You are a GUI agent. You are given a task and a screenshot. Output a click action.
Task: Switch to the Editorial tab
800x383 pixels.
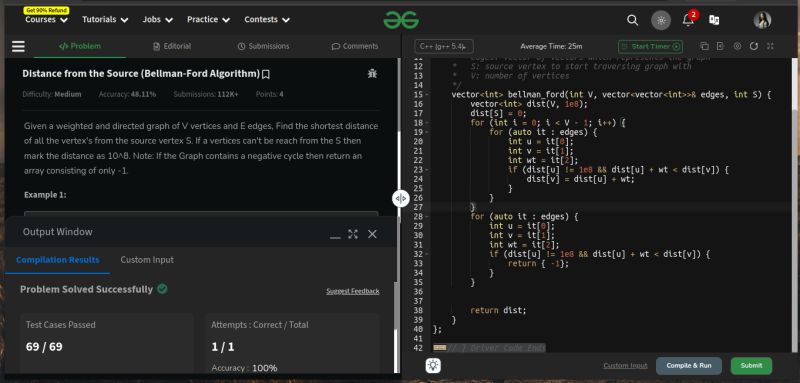coord(172,46)
